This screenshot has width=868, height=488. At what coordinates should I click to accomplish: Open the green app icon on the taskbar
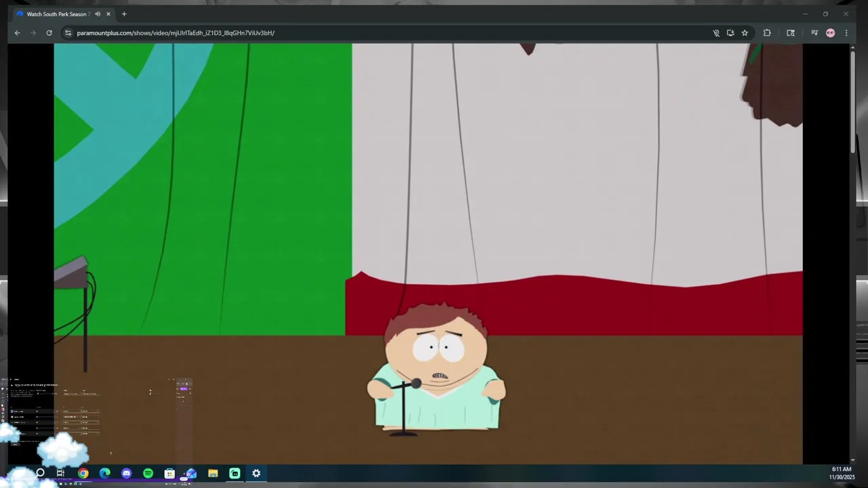tap(235, 473)
